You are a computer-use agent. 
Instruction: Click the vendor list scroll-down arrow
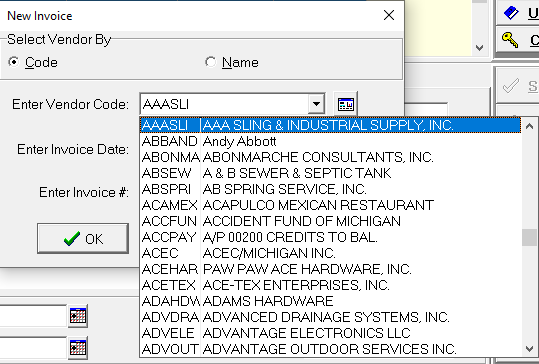[x=529, y=349]
